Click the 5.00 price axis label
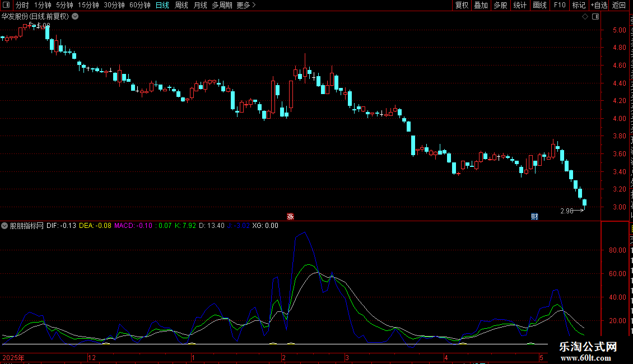 pyautogui.click(x=619, y=30)
